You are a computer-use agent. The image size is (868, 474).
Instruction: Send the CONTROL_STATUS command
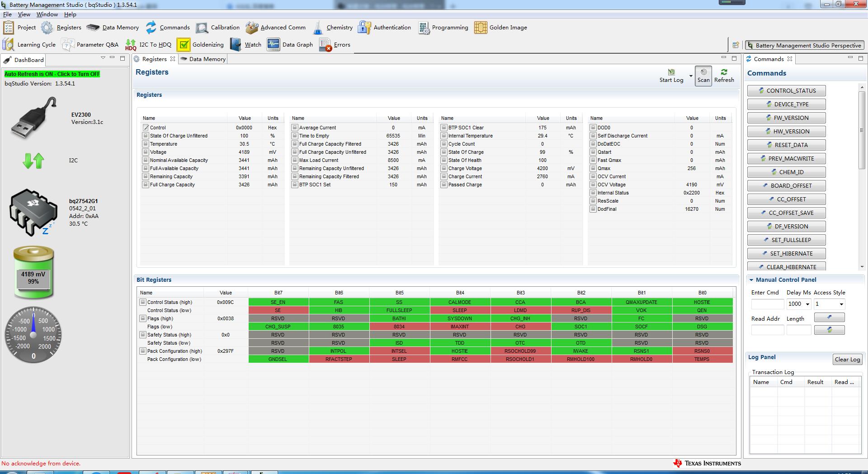(787, 91)
